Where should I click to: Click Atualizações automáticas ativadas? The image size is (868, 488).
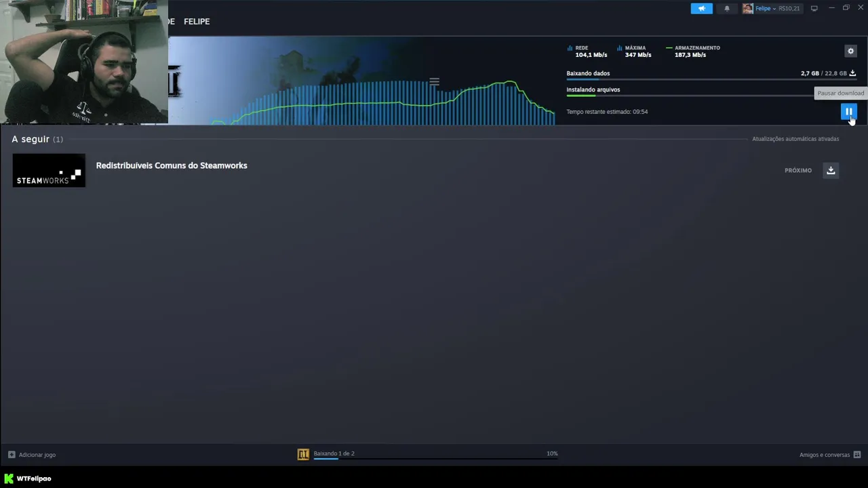(795, 139)
